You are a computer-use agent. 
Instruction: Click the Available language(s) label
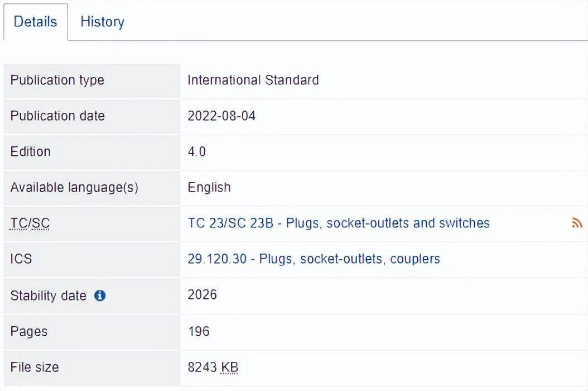pyautogui.click(x=74, y=187)
